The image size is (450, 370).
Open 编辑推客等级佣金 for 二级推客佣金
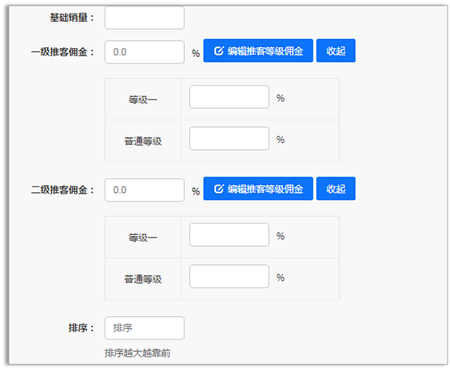258,189
